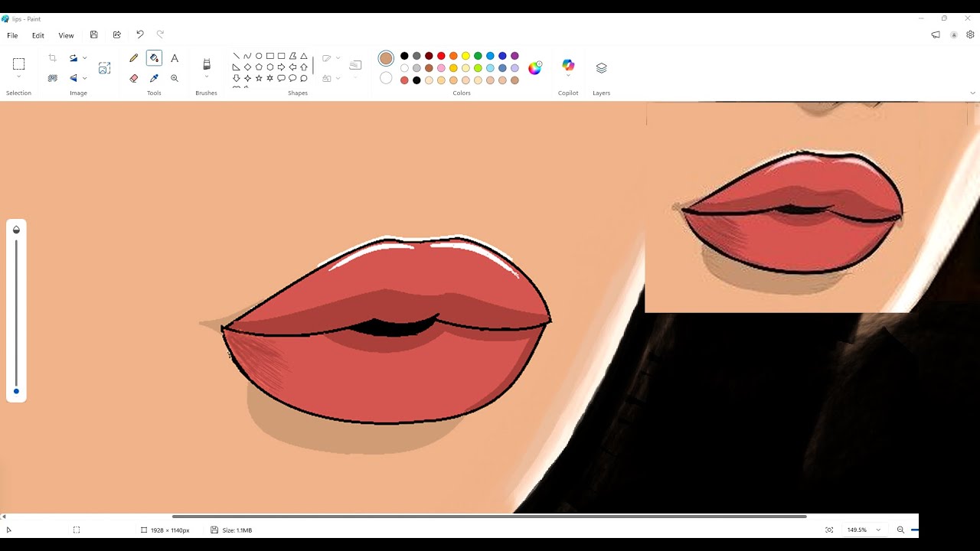
Task: Expand the Copilot dropdown arrow
Action: (x=568, y=76)
